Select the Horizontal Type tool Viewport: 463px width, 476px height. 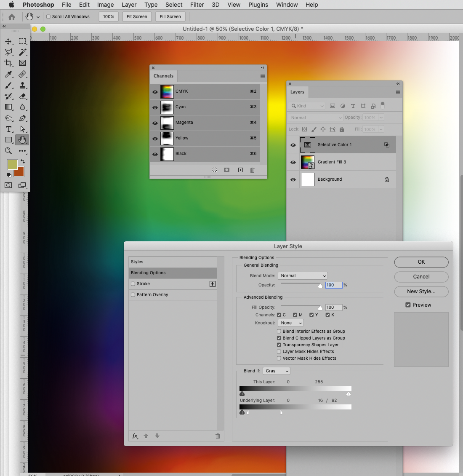coord(9,129)
